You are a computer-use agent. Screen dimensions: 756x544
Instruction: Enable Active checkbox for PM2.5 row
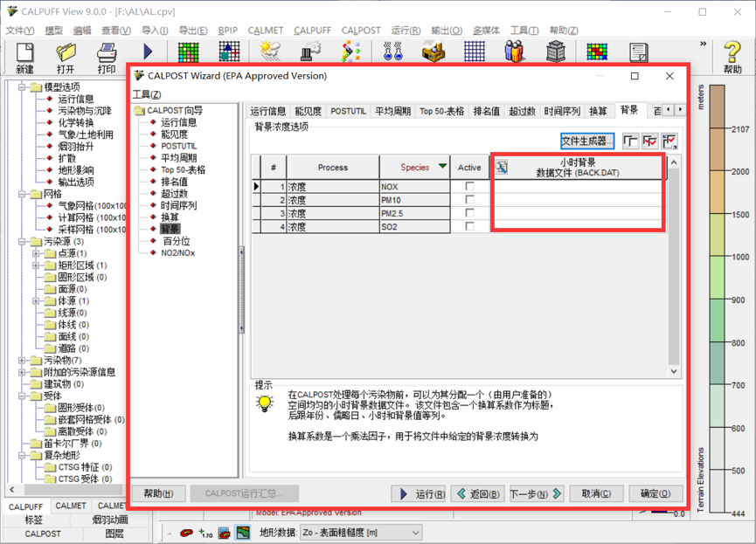469,213
